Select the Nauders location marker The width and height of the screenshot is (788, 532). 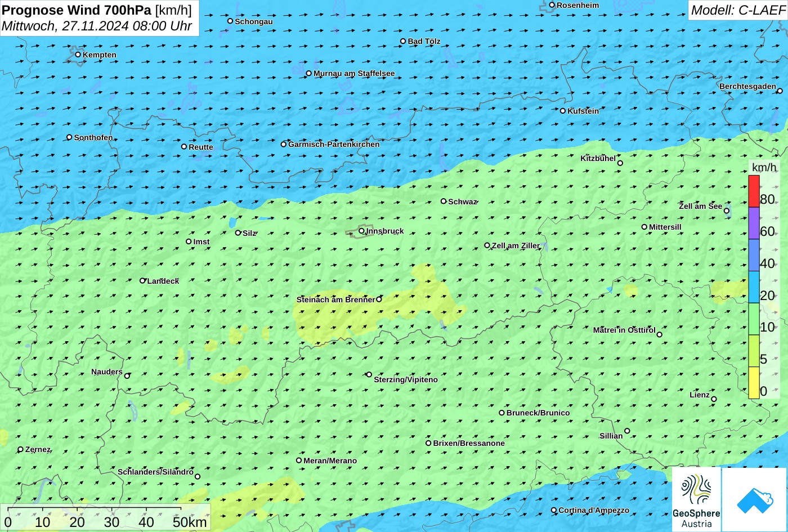[127, 376]
